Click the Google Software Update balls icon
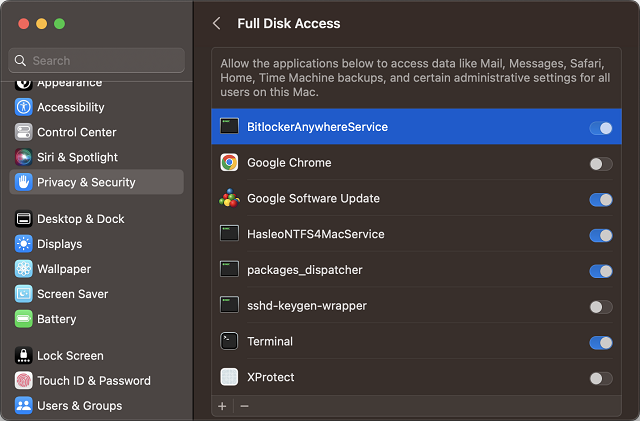Image resolution: width=640 pixels, height=421 pixels. click(229, 198)
